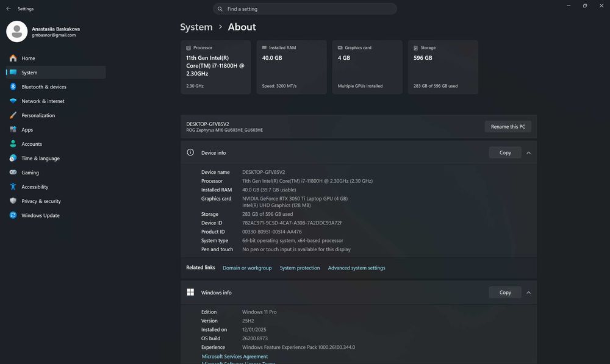Click the Personalization paintbrush icon
Viewport: 610px width, 364px height.
(x=13, y=115)
